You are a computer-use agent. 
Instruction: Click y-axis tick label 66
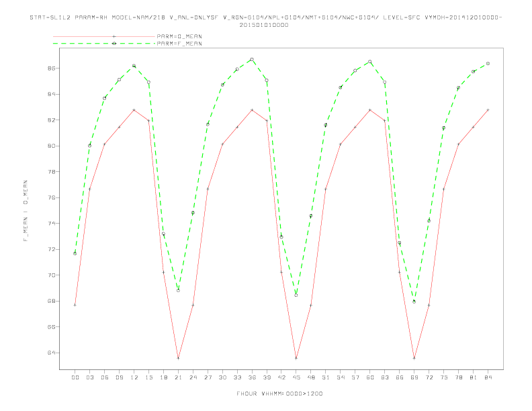click(52, 327)
